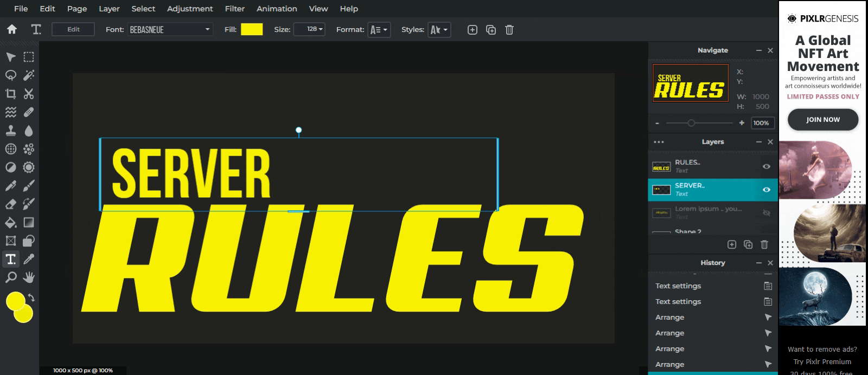Select the Marquee selection tool

tap(29, 57)
